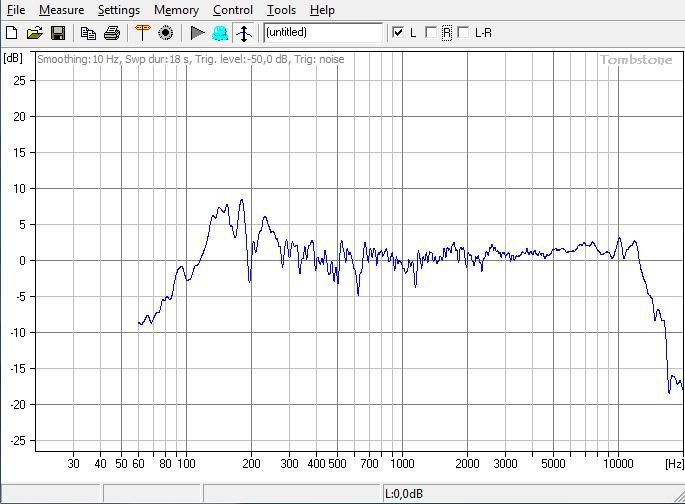Print the graph with the printer icon
Screen dimensions: 685x504
click(112, 33)
